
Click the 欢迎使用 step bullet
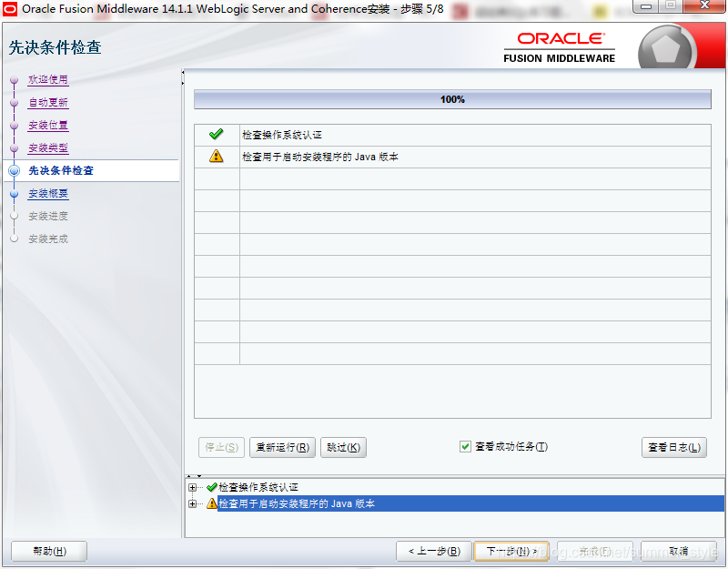[14, 80]
